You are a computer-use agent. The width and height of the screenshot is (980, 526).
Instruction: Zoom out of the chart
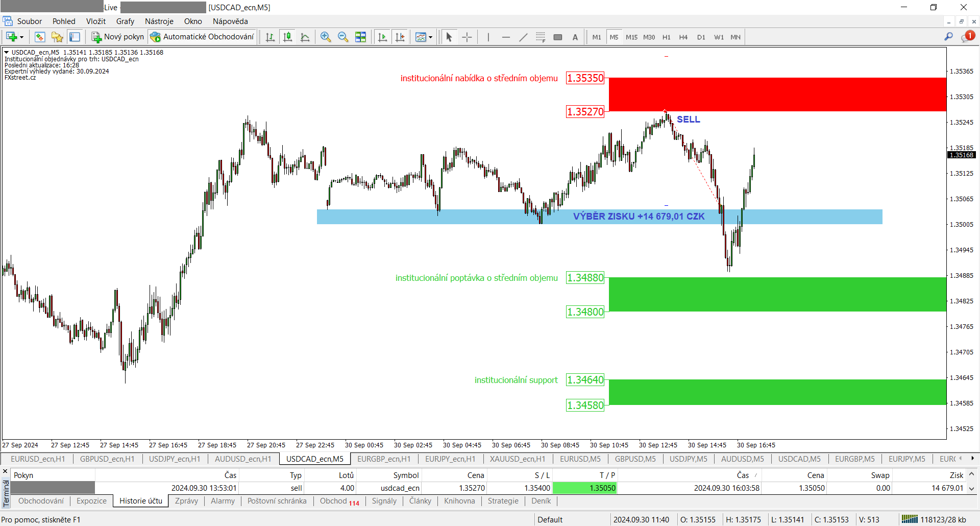click(343, 37)
